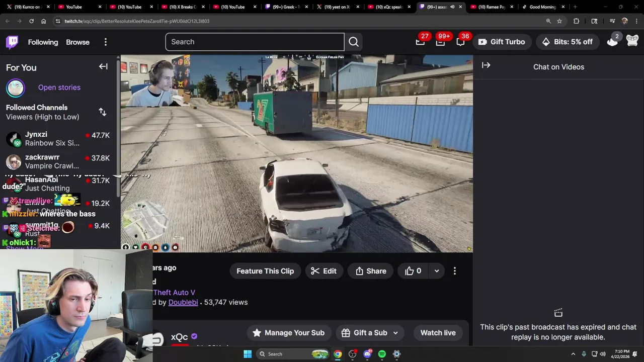Open the Twitch home logo

(12, 42)
